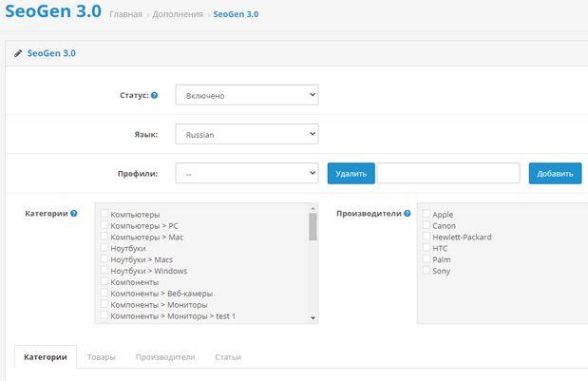Screen dimensions: 588x381
Task: Check the Компьютеры > Mac category checkbox
Action: (104, 238)
